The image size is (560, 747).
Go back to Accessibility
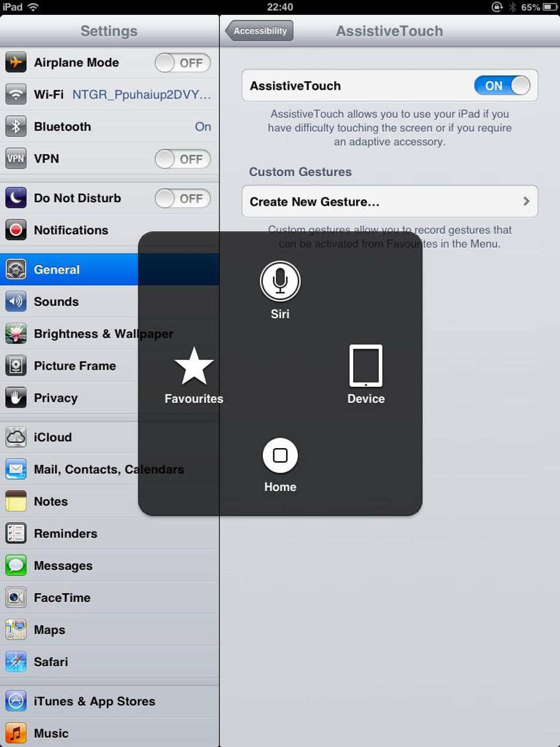tap(259, 31)
